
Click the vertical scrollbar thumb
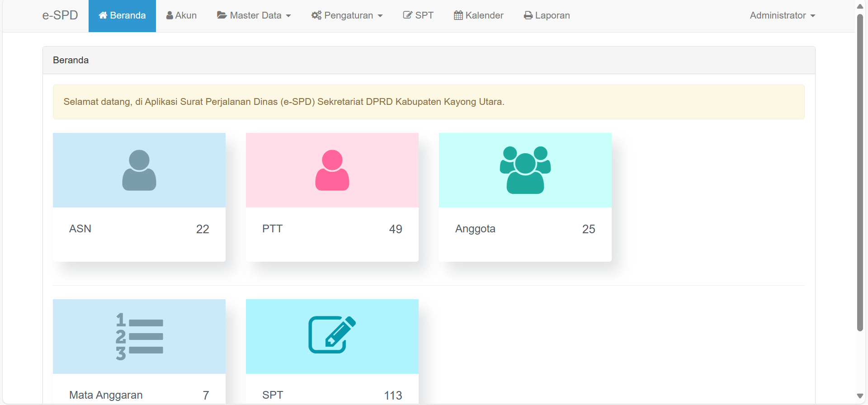tap(860, 173)
